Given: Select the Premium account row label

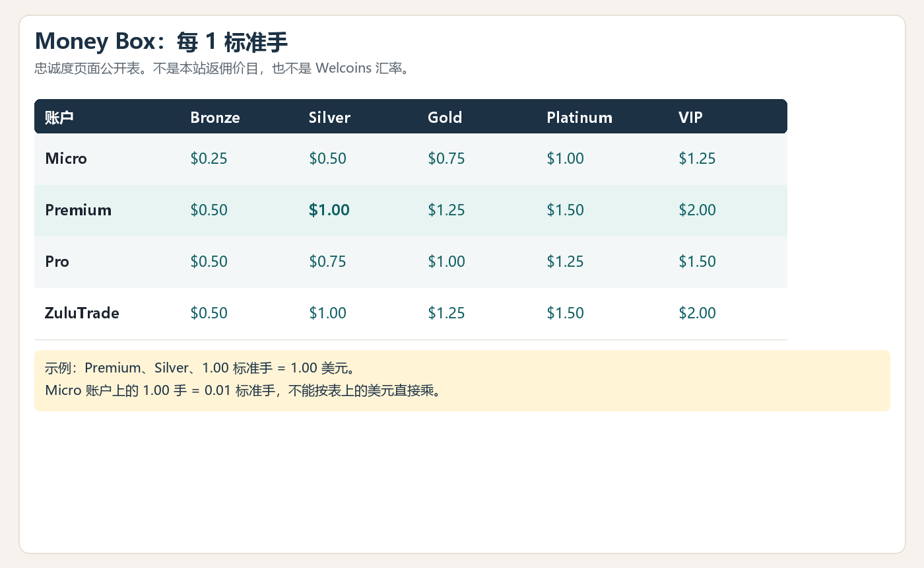Looking at the screenshot, I should click(78, 210).
